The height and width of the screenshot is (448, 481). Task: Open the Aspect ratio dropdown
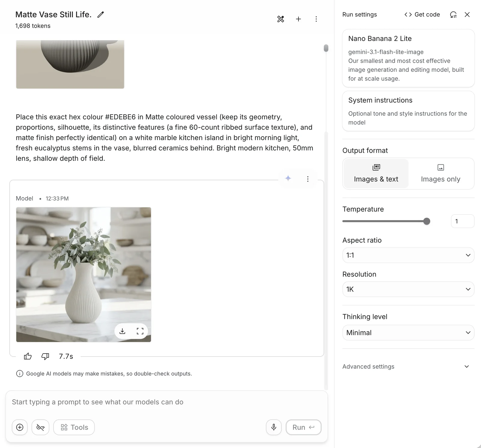click(408, 255)
